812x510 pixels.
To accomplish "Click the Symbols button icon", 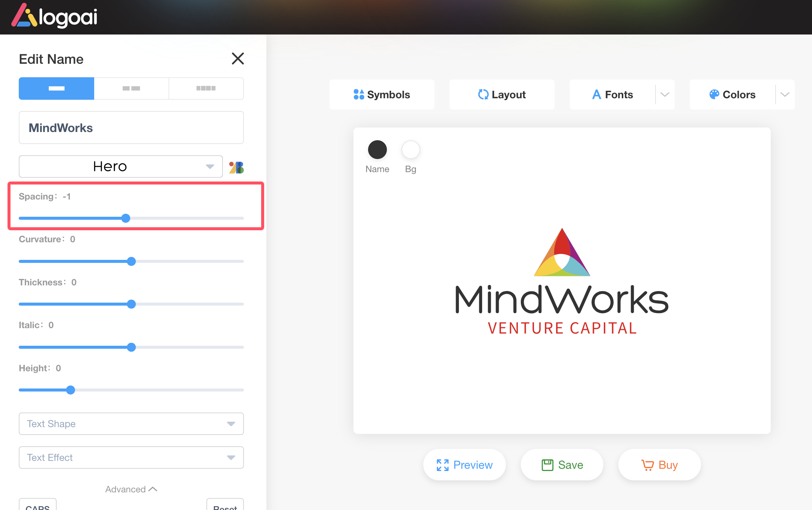I will [359, 94].
